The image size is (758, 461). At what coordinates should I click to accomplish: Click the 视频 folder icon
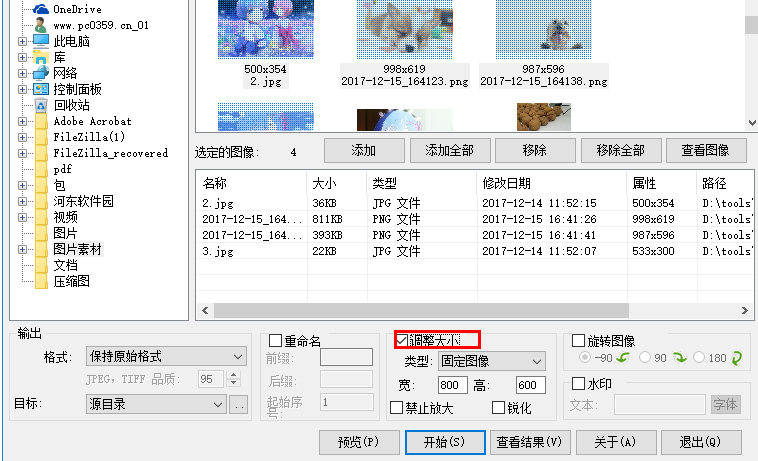41,216
